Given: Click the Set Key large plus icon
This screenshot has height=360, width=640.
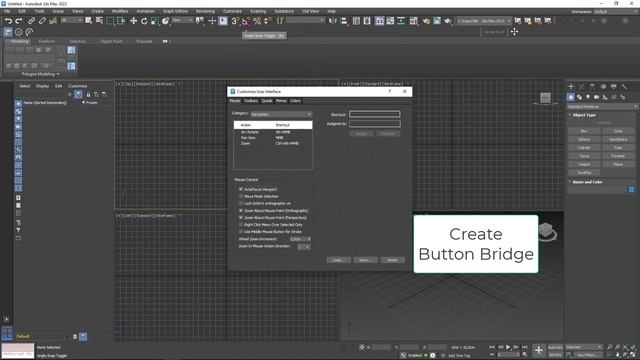Looking at the screenshot, I should (x=539, y=350).
